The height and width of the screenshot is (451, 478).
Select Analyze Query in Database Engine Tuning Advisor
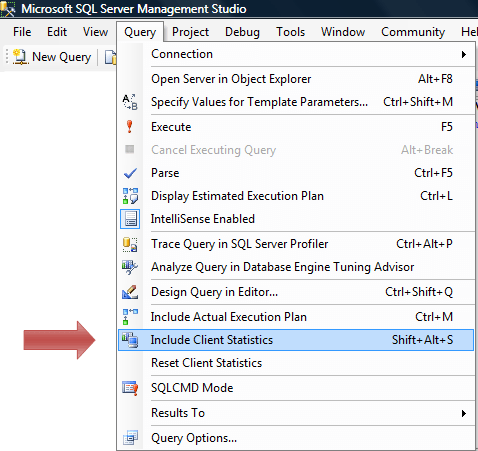pos(296,267)
